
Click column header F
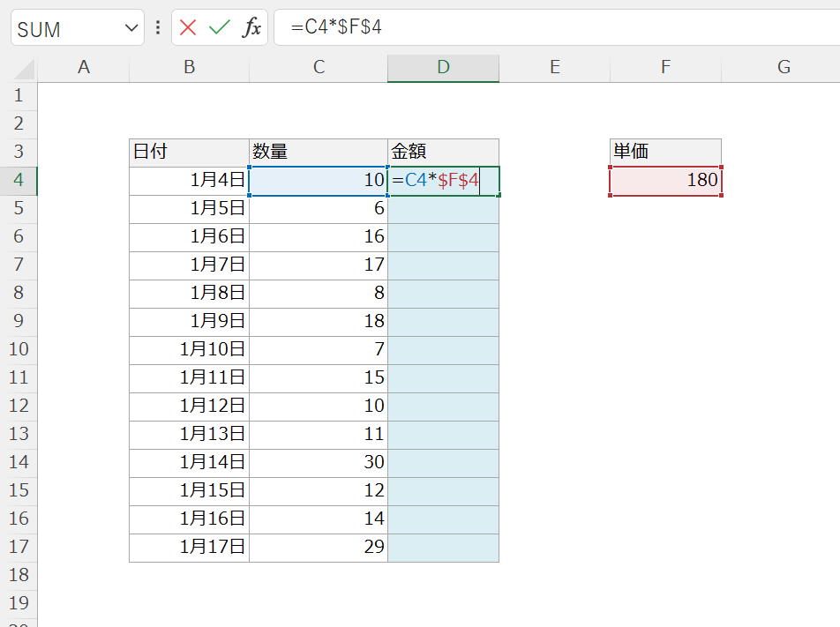pyautogui.click(x=665, y=68)
